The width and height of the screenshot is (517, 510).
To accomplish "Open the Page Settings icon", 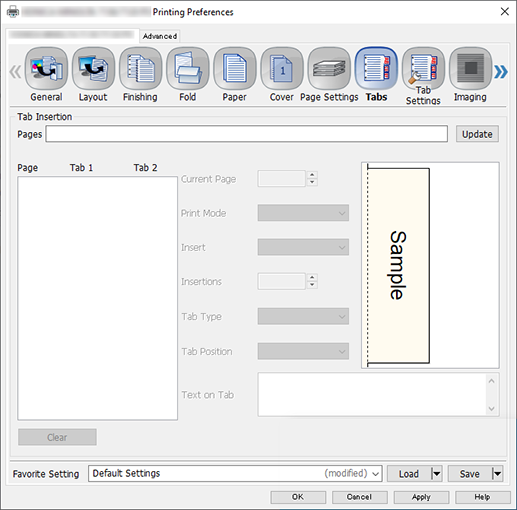I will click(x=329, y=69).
